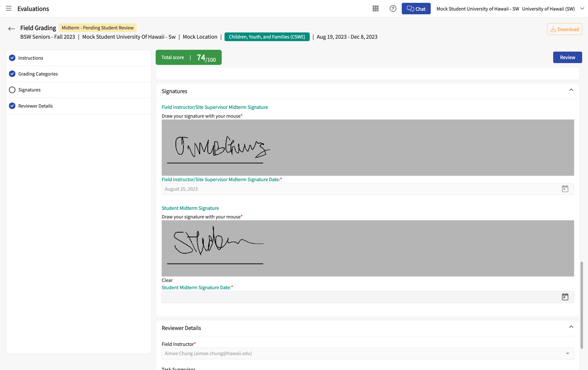The width and height of the screenshot is (588, 370).
Task: Click the Reviewer Details completed checkmark
Action: (x=12, y=106)
